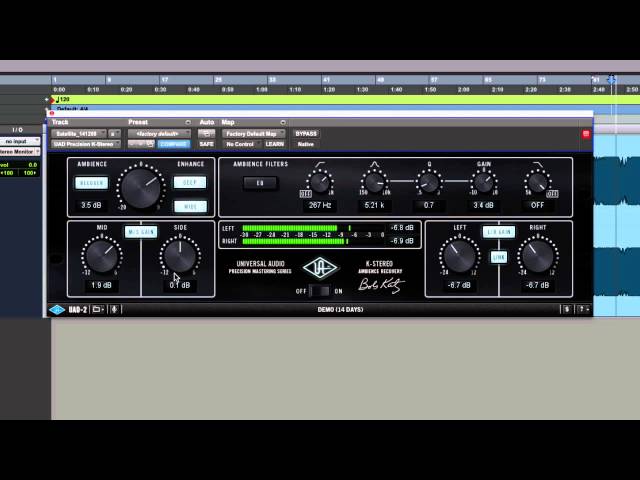Click the LEFT output gain knob

459,256
